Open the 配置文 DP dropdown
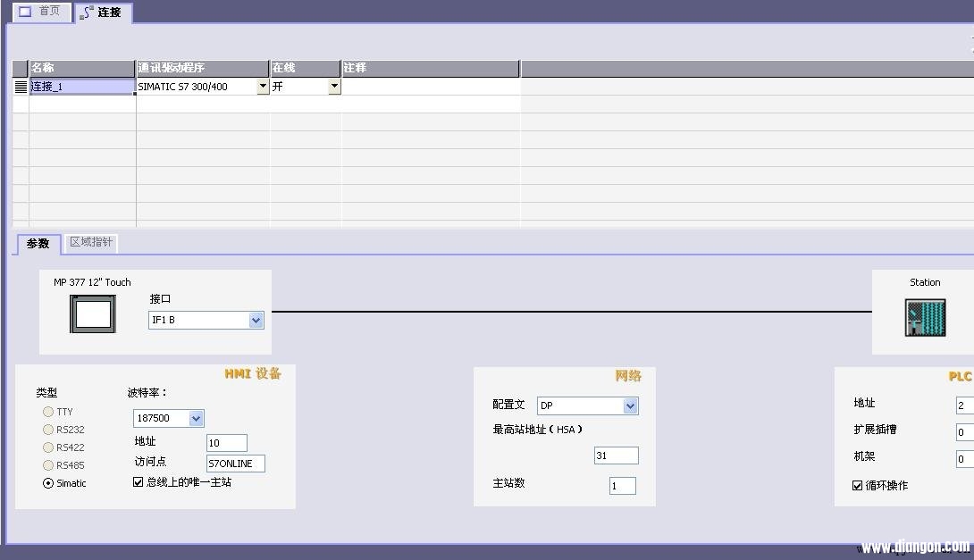Viewport: 974px width, 560px height. coord(630,406)
